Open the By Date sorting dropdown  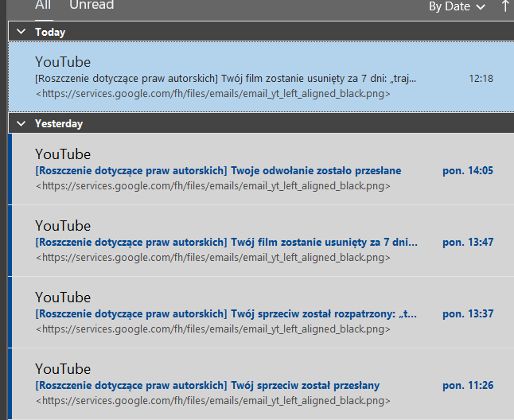(x=457, y=6)
